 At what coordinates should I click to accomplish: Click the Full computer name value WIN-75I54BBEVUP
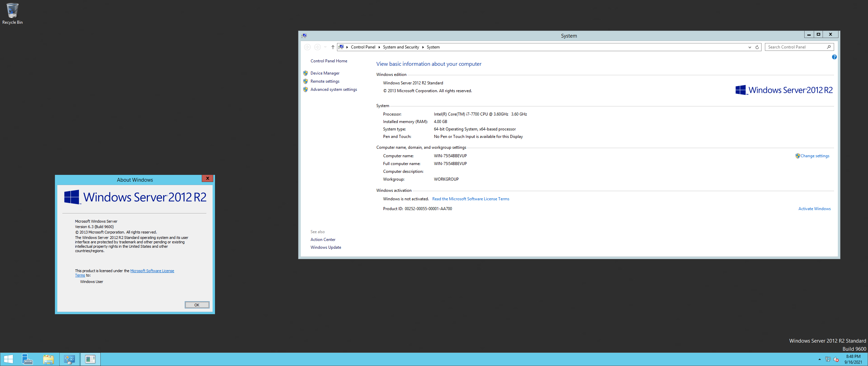[x=450, y=164]
